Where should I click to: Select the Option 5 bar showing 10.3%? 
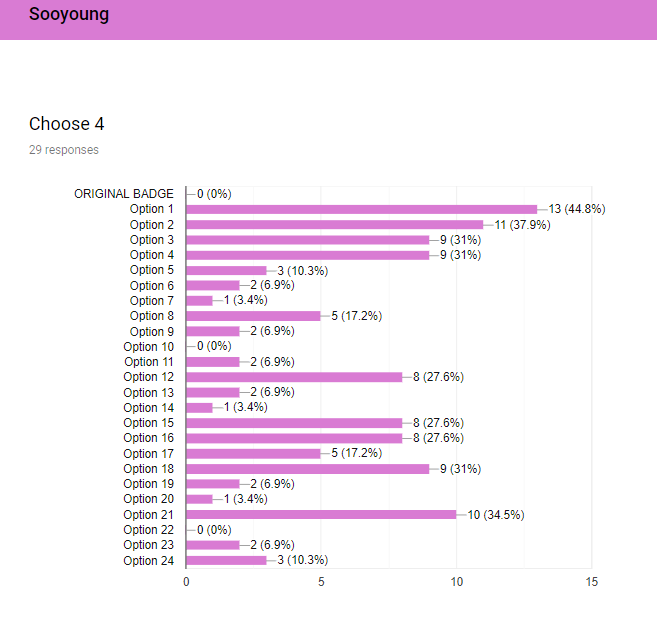click(227, 270)
